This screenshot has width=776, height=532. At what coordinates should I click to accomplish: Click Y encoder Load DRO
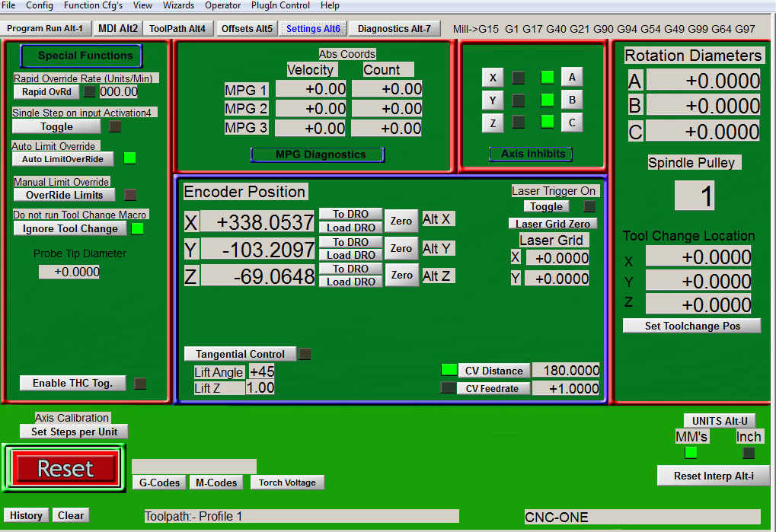(x=351, y=255)
